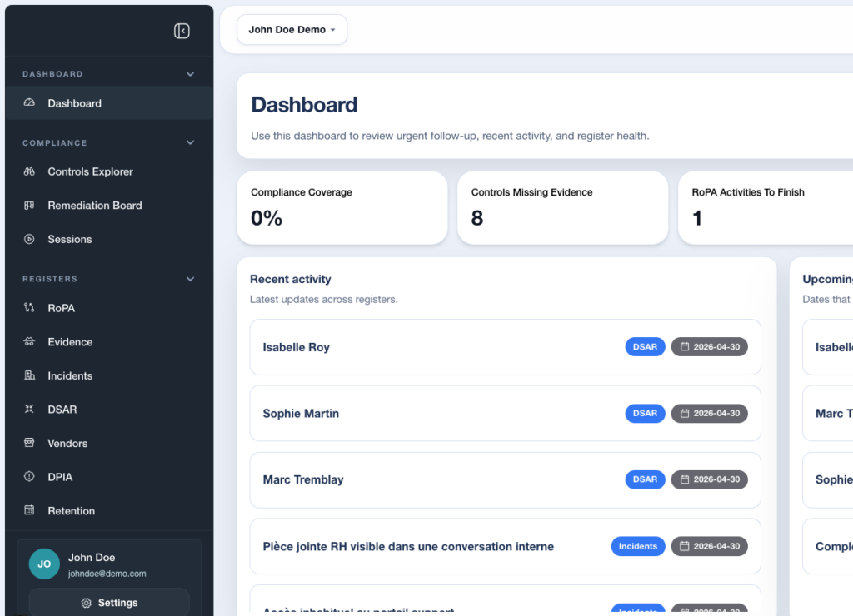Click the Remediation Board kanban icon
Image resolution: width=853 pixels, height=616 pixels.
pyautogui.click(x=29, y=205)
